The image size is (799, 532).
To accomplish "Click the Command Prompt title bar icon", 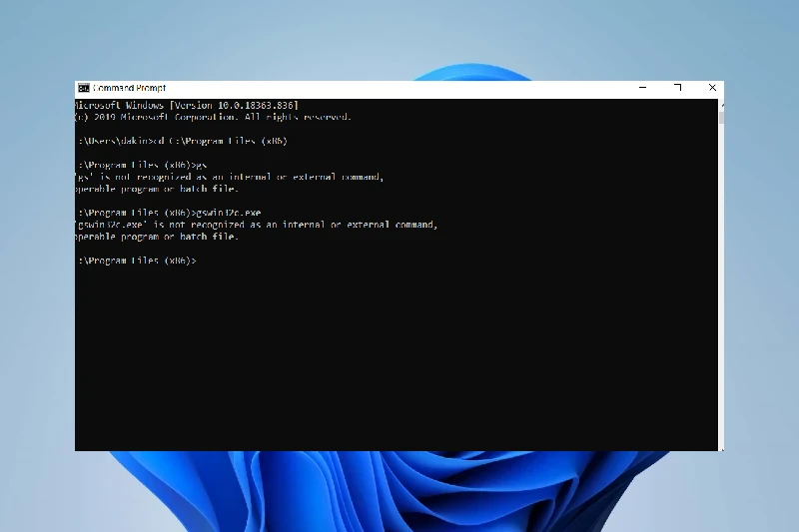I will coord(84,88).
